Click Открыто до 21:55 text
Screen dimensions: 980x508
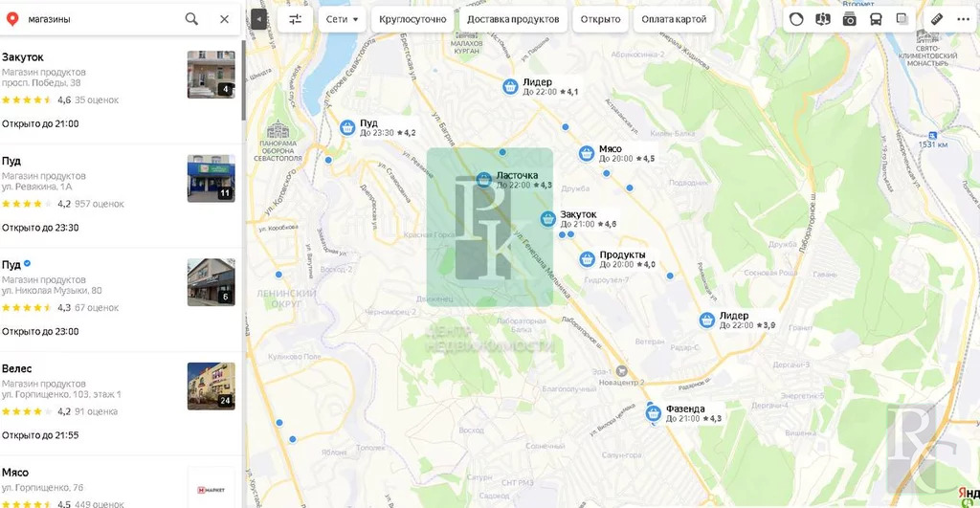coord(40,435)
